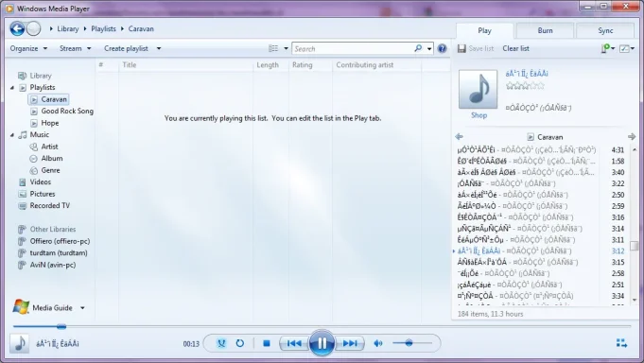Click the Clear list button

(515, 48)
